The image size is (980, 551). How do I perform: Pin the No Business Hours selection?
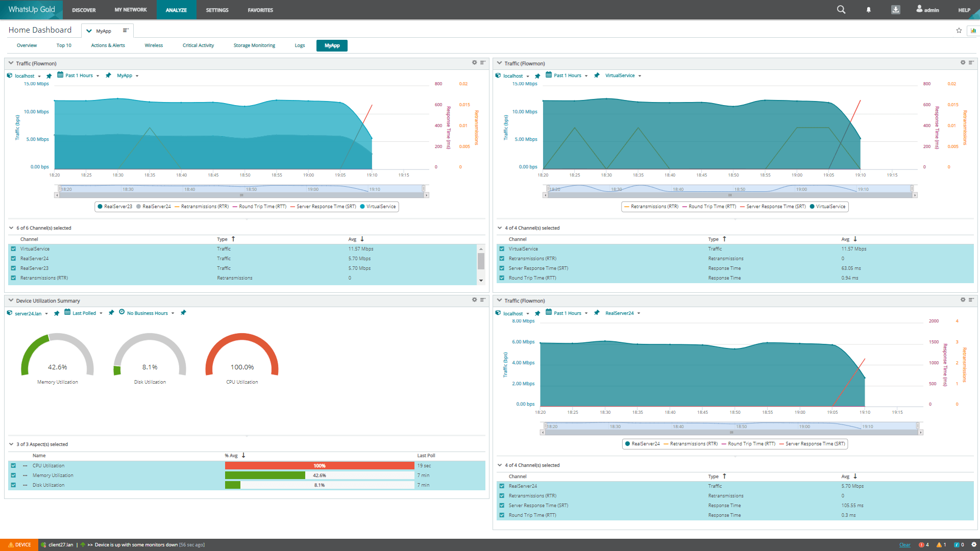tap(183, 313)
